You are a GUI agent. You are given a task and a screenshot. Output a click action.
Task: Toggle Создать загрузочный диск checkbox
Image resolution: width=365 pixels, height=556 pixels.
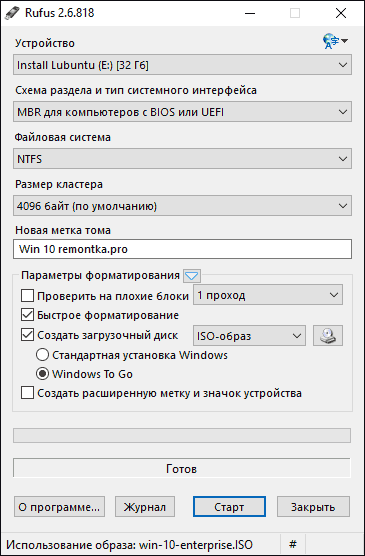pyautogui.click(x=27, y=335)
